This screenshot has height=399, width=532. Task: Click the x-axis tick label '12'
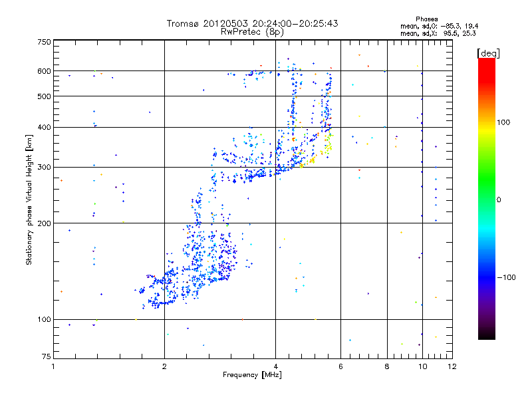(452, 366)
